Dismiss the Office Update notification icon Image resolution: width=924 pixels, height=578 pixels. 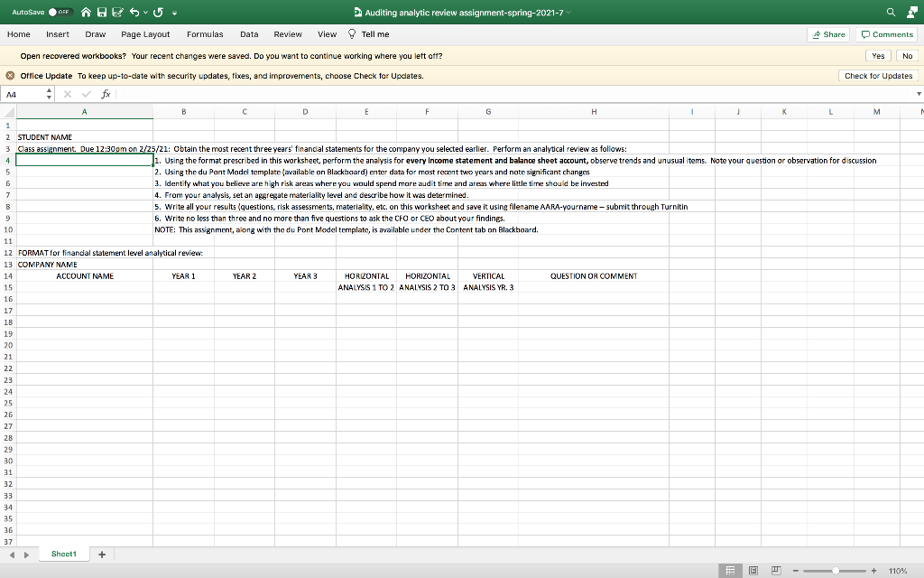(x=10, y=76)
